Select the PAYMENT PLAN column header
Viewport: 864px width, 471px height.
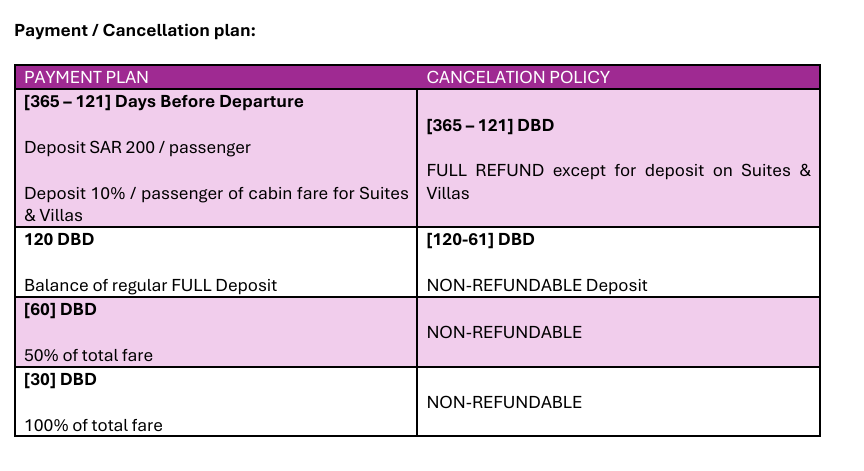tap(86, 77)
